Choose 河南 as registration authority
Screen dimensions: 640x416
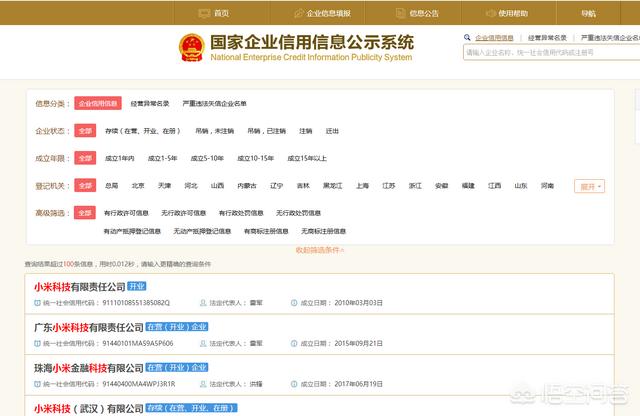pos(547,186)
